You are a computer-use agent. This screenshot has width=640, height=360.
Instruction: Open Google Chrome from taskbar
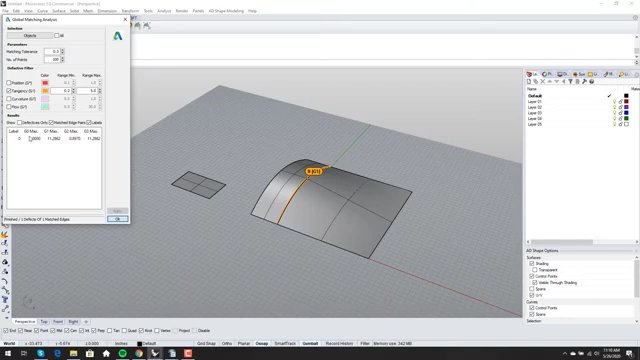pos(139,353)
